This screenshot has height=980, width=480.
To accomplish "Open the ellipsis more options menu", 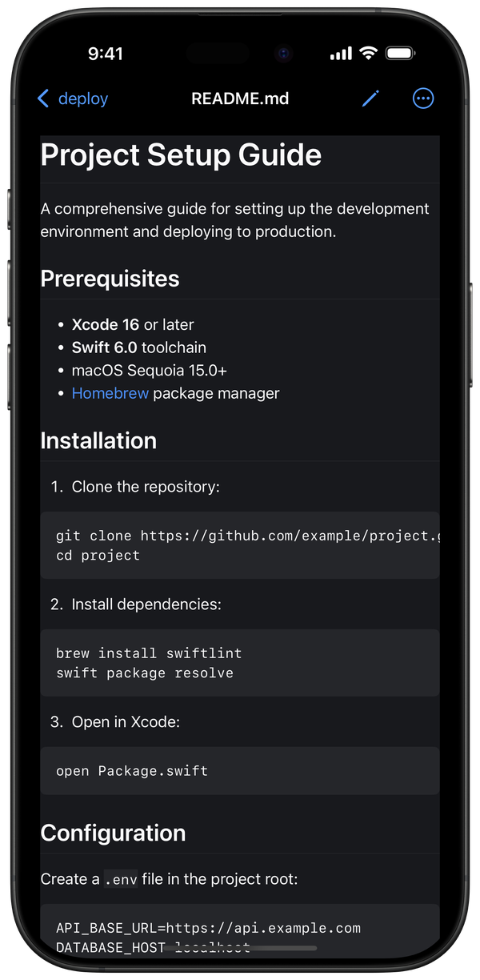I will coord(422,98).
